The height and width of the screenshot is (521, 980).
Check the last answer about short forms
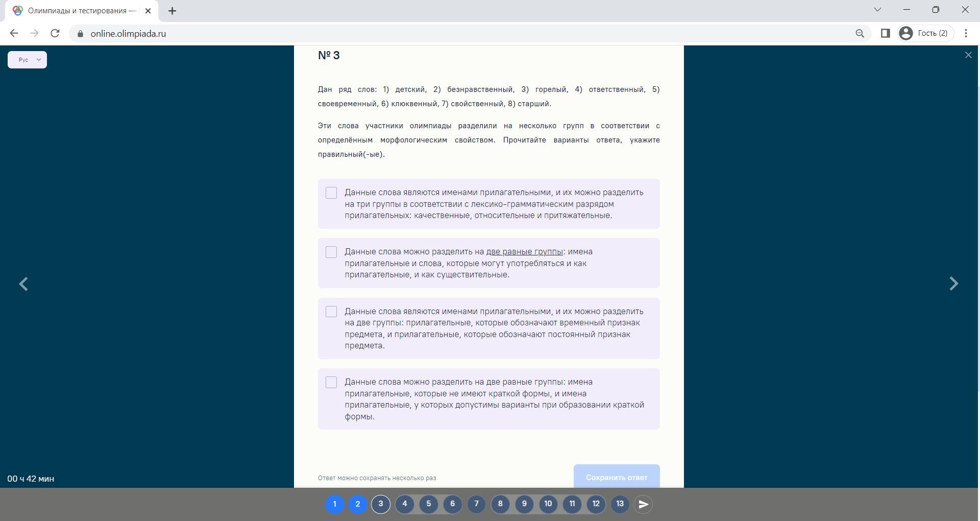click(x=331, y=383)
